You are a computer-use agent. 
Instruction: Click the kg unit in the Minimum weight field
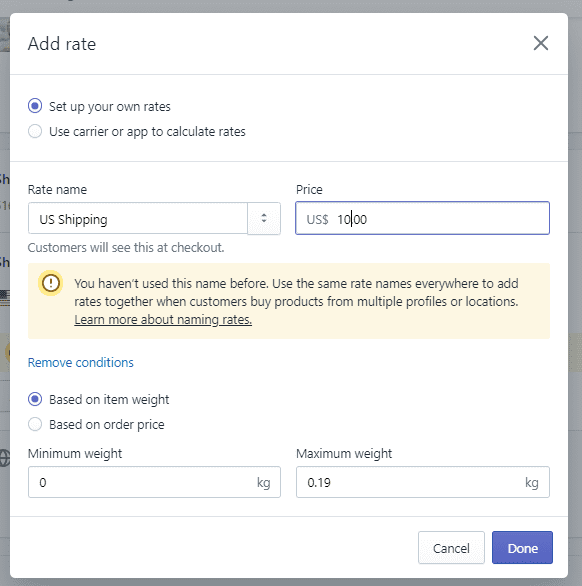click(264, 482)
